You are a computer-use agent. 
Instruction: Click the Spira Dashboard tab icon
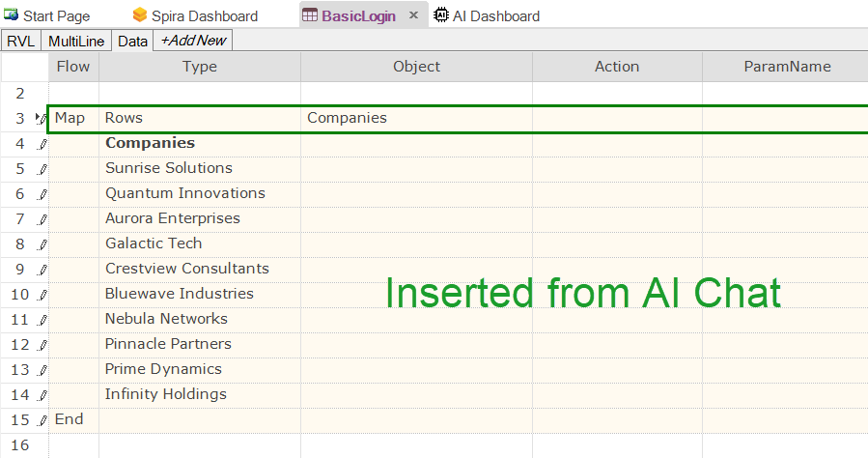tap(140, 15)
